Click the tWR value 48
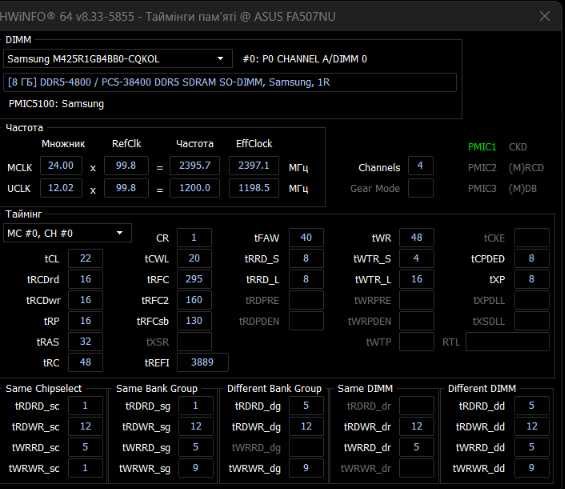The width and height of the screenshot is (565, 489). click(x=417, y=238)
